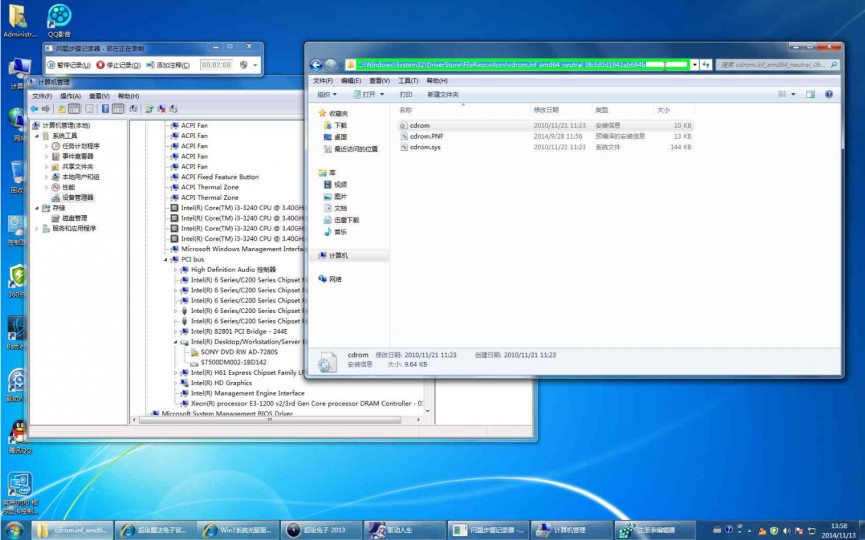
Task: Click Update Driver green arrow toolbar icon
Action: click(x=149, y=109)
